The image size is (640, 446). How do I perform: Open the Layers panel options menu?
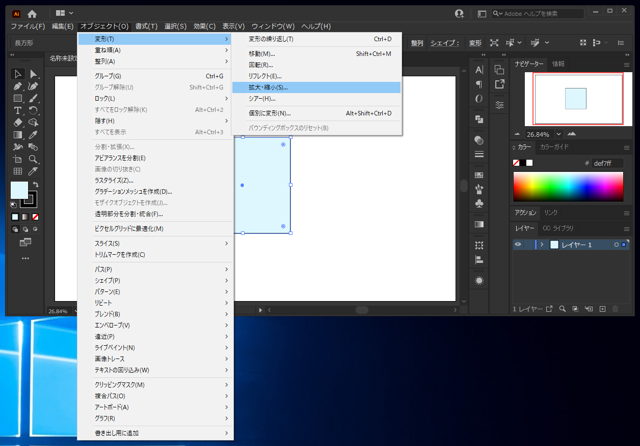627,229
